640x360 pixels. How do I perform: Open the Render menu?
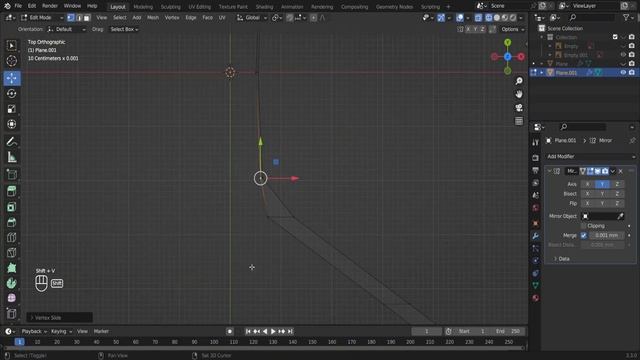tap(50, 6)
